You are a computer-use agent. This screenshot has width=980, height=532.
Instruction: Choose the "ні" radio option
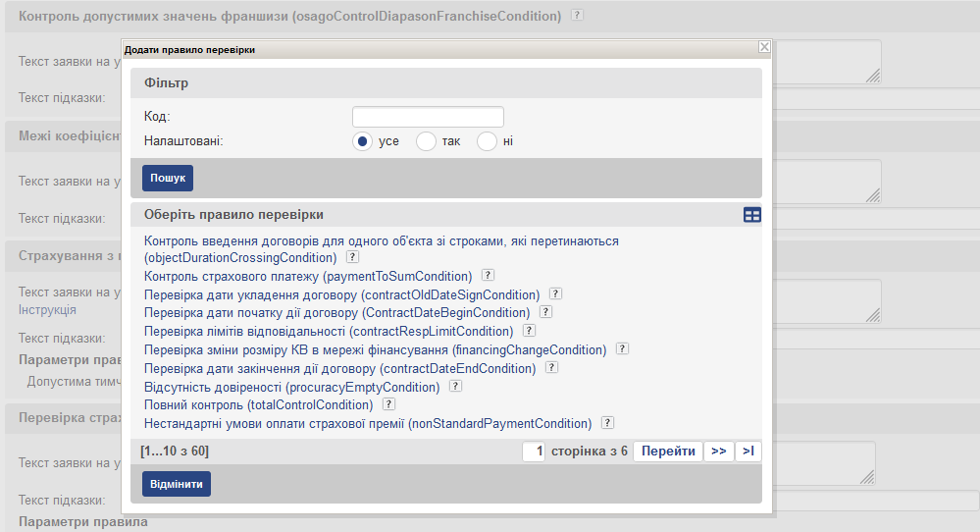pos(487,141)
